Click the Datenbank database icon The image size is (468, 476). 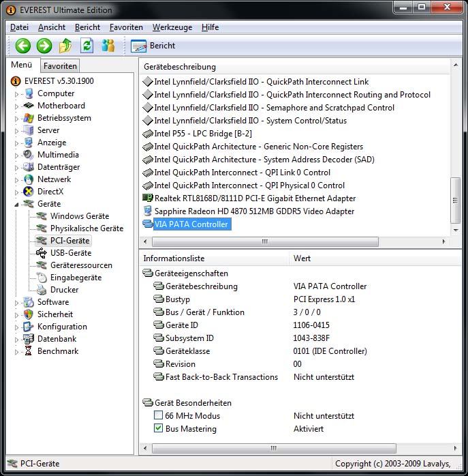coord(29,339)
